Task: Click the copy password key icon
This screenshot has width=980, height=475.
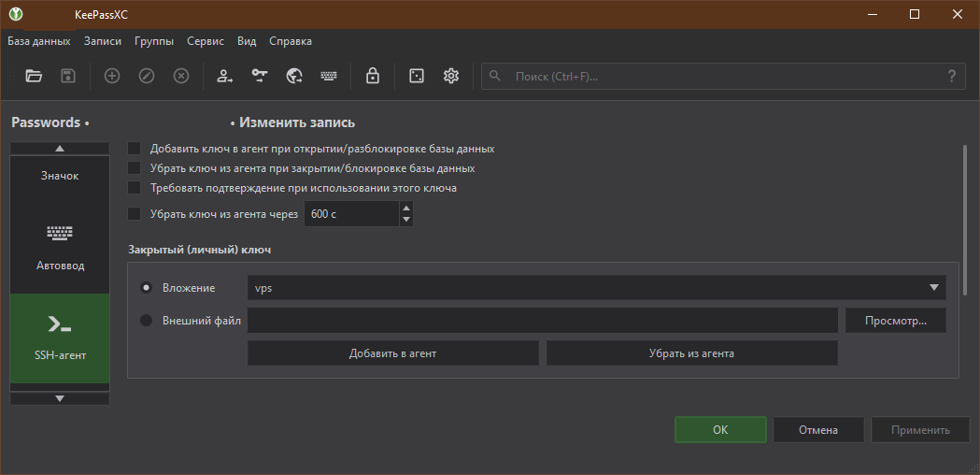Action: click(x=260, y=76)
